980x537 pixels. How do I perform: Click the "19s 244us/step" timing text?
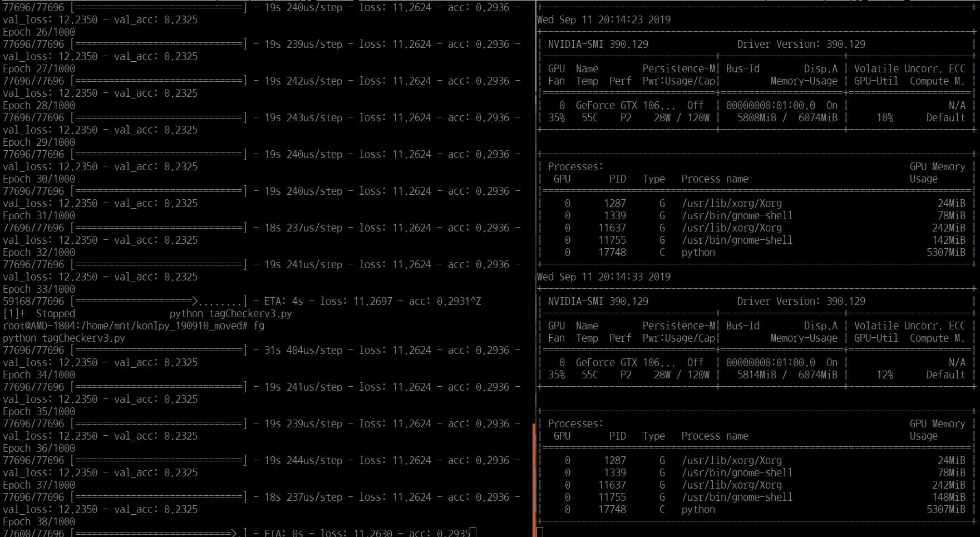[303, 461]
